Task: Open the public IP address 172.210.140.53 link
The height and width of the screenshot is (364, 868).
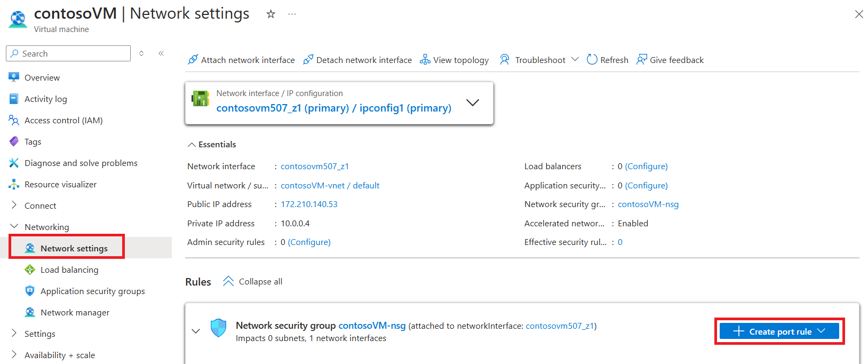Action: [309, 204]
